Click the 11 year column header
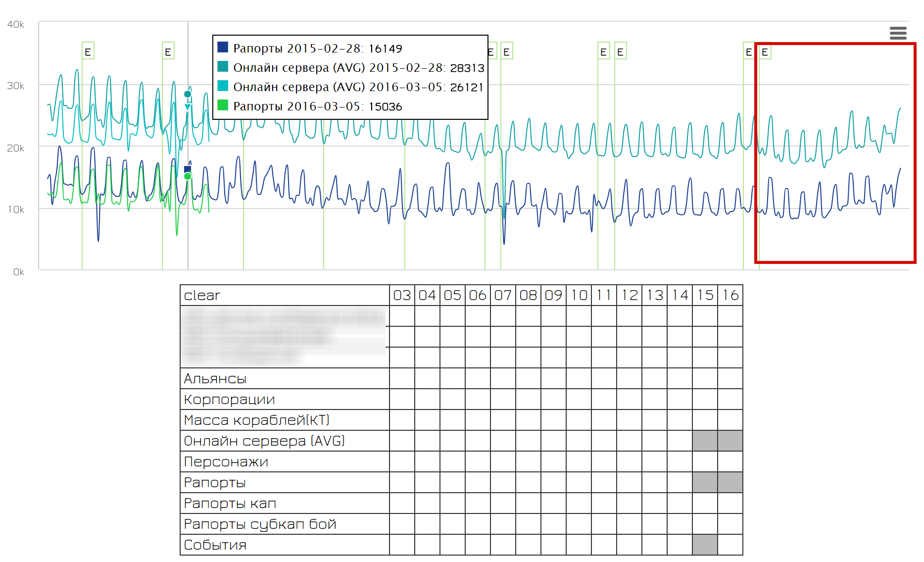 pos(604,295)
